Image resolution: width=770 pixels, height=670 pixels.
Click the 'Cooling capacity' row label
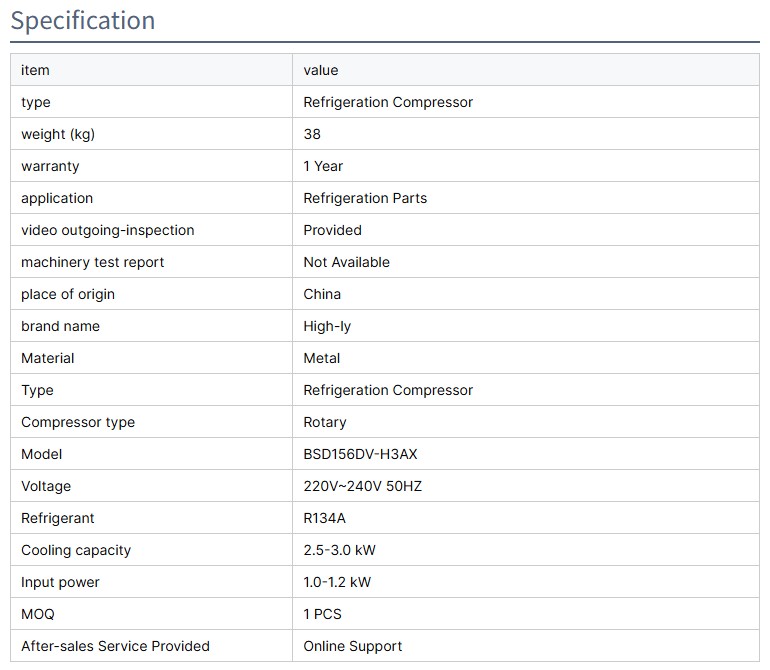pyautogui.click(x=76, y=550)
